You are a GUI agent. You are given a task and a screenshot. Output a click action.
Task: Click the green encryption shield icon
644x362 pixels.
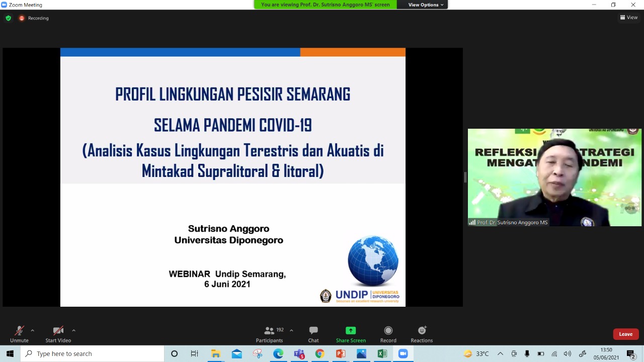coord(8,18)
